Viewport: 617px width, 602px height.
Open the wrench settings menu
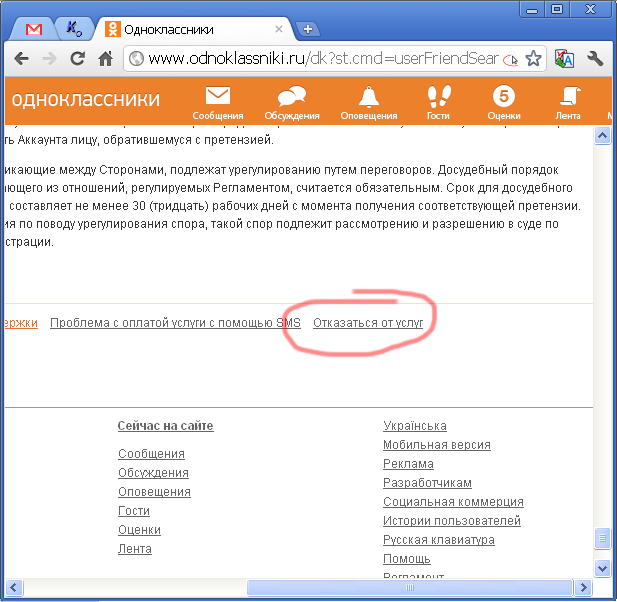(x=595, y=59)
